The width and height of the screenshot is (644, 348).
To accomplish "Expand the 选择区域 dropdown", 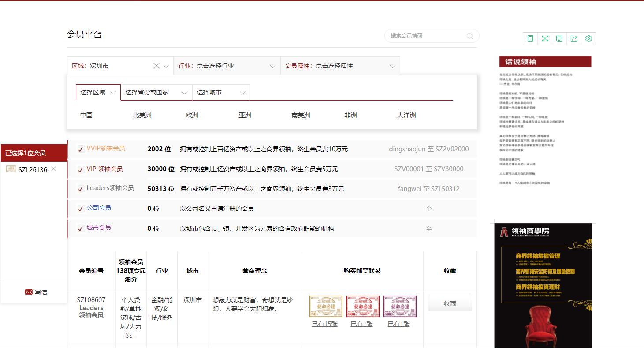I will (98, 93).
